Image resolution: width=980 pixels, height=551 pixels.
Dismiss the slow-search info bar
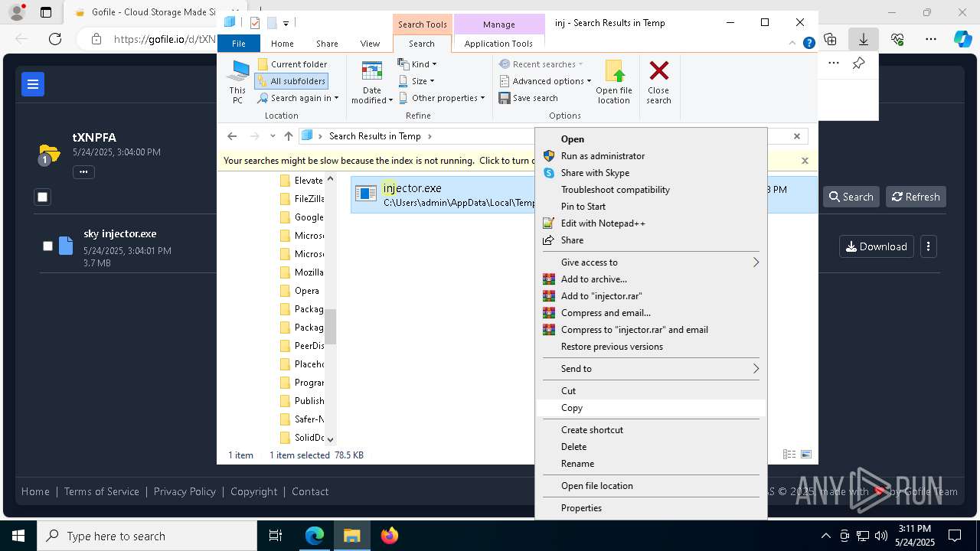[x=805, y=161]
